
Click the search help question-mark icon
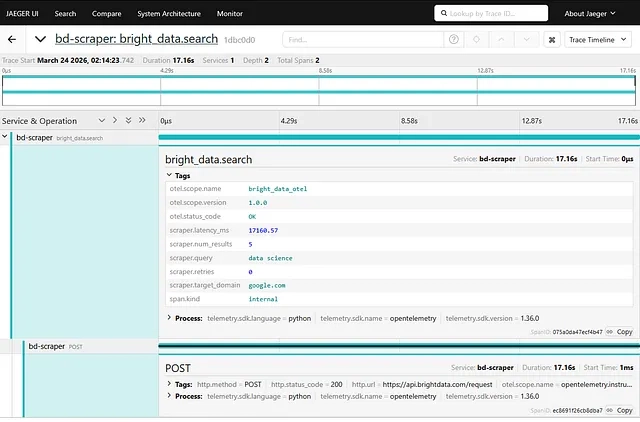pyautogui.click(x=454, y=39)
